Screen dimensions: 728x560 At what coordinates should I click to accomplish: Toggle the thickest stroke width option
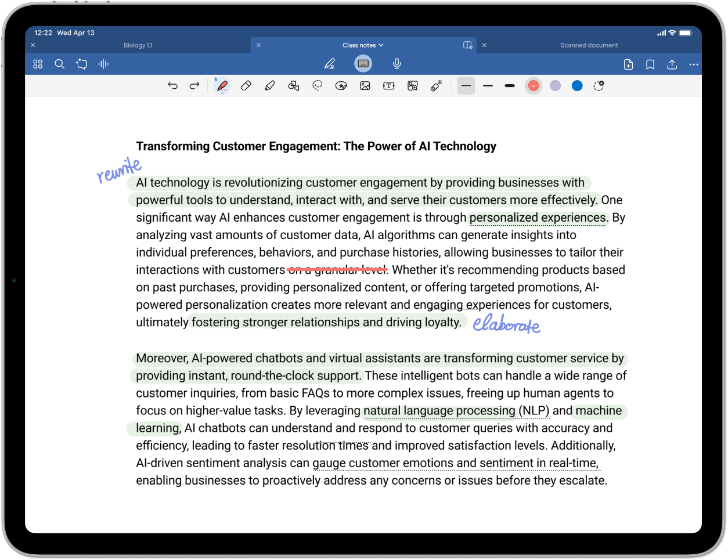pyautogui.click(x=509, y=85)
